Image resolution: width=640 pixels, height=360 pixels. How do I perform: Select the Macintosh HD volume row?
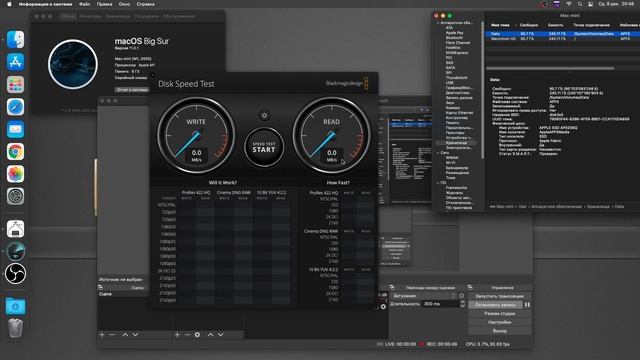point(562,39)
